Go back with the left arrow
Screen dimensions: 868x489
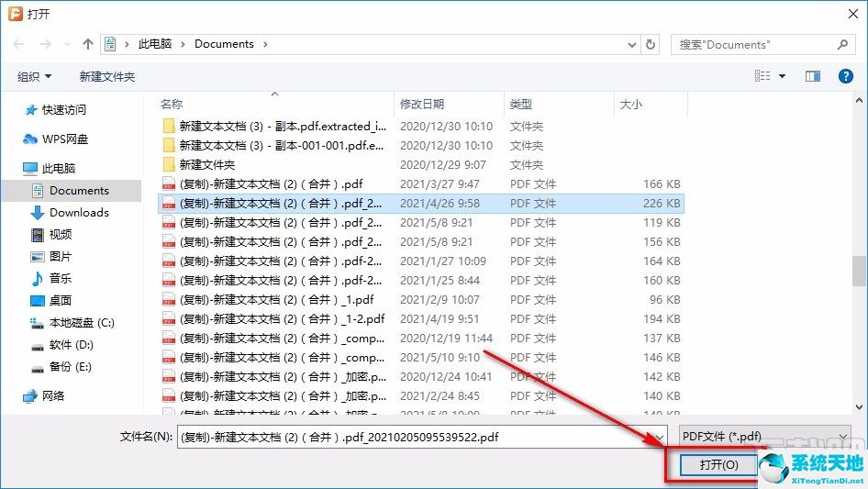(19, 44)
